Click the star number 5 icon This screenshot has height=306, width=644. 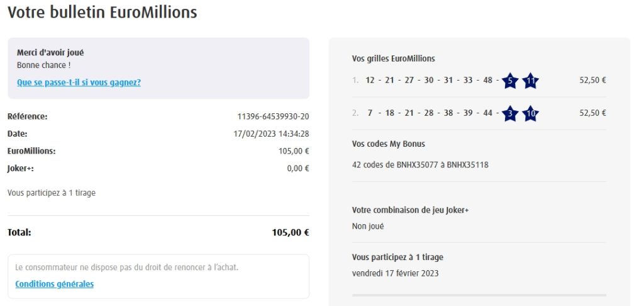[x=510, y=81]
